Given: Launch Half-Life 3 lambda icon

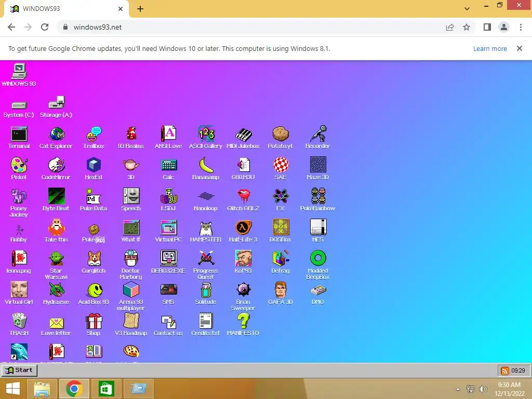Looking at the screenshot, I should click(243, 231).
